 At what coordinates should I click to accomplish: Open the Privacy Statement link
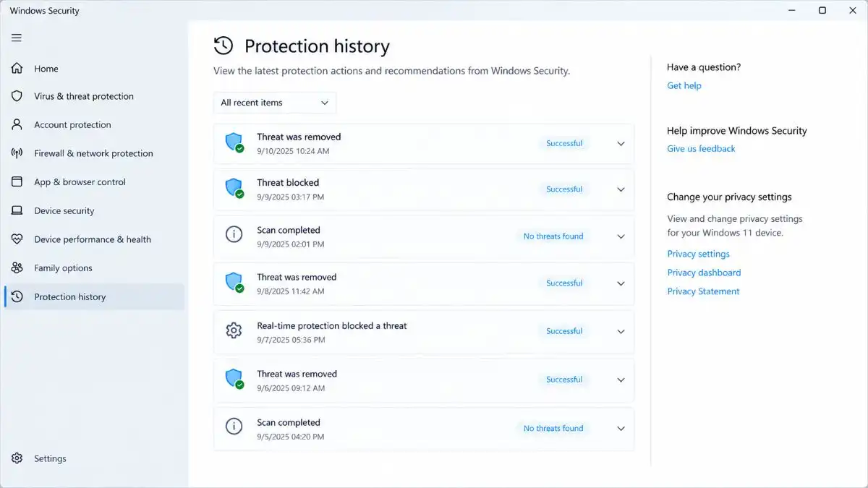tap(703, 291)
